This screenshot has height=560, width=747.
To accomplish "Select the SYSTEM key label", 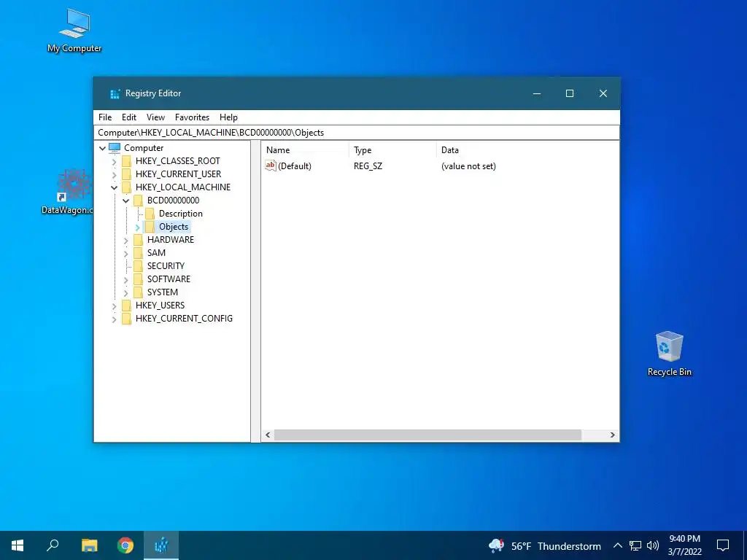I will click(x=163, y=292).
